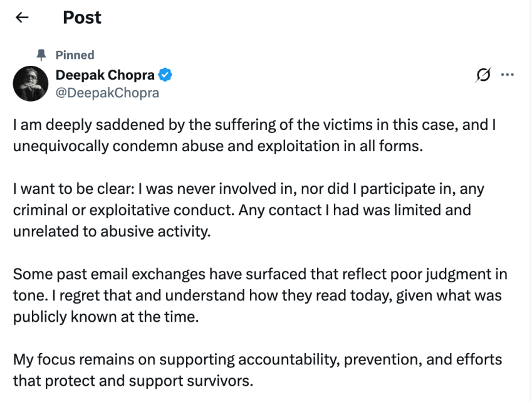
Task: Go back using the left arrow
Action: click(23, 18)
